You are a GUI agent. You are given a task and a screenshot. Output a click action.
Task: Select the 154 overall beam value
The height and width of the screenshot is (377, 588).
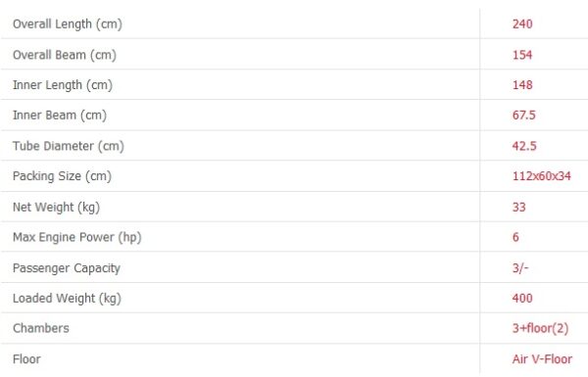[x=522, y=55]
